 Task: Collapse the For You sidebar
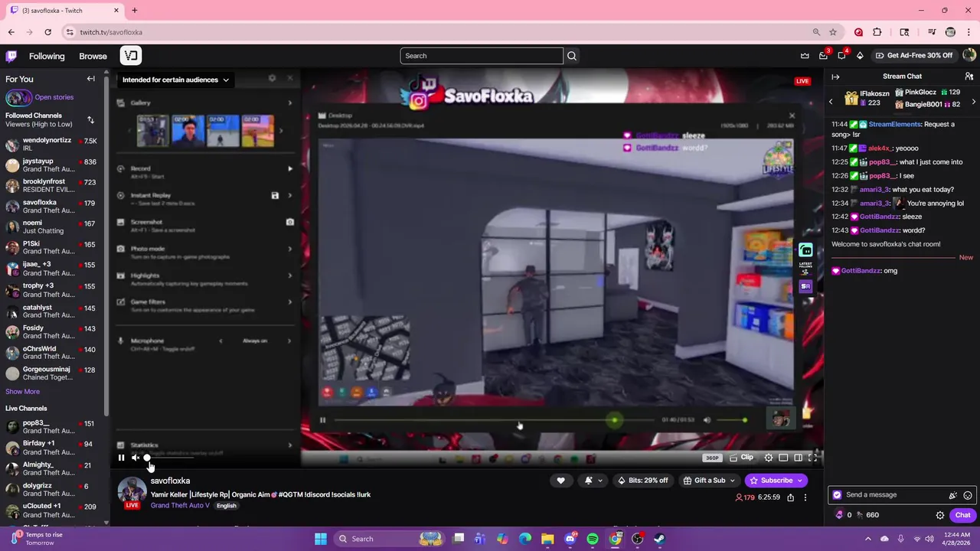point(90,79)
